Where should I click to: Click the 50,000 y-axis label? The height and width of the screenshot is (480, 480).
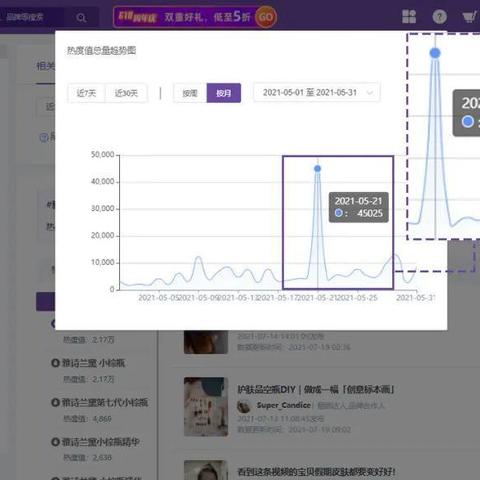[102, 155]
